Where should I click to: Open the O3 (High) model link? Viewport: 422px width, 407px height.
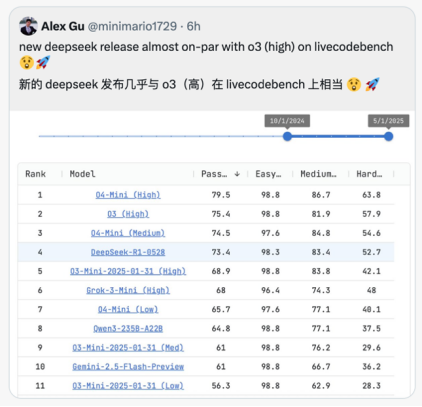tap(128, 214)
